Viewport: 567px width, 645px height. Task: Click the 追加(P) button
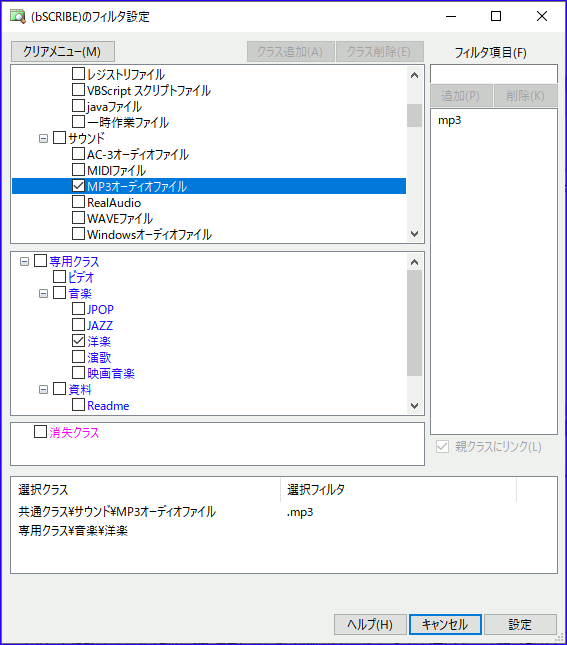461,96
